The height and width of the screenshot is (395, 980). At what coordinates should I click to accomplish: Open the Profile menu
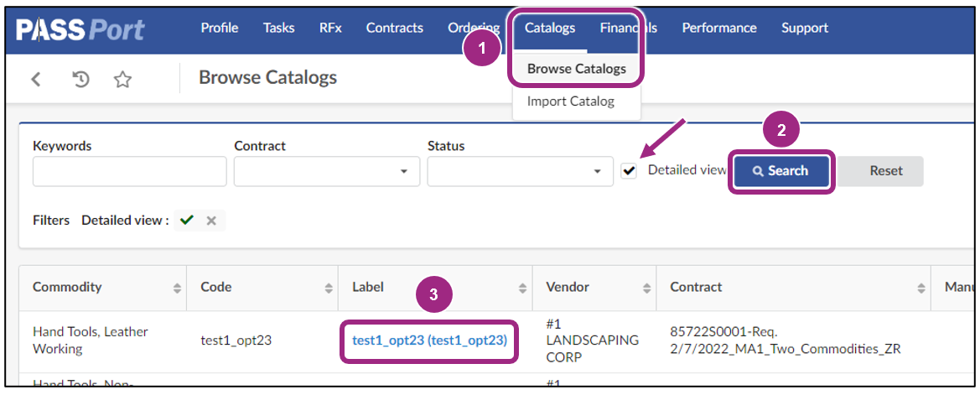point(220,29)
